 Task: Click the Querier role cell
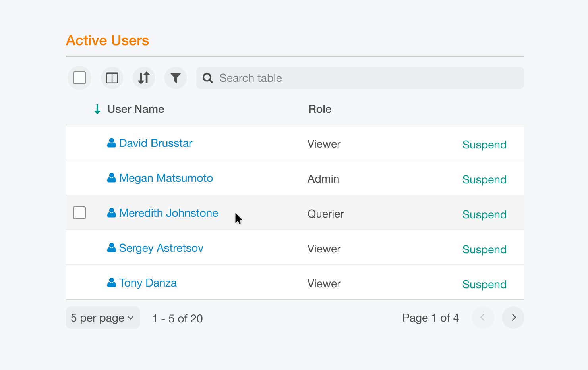[x=326, y=214]
